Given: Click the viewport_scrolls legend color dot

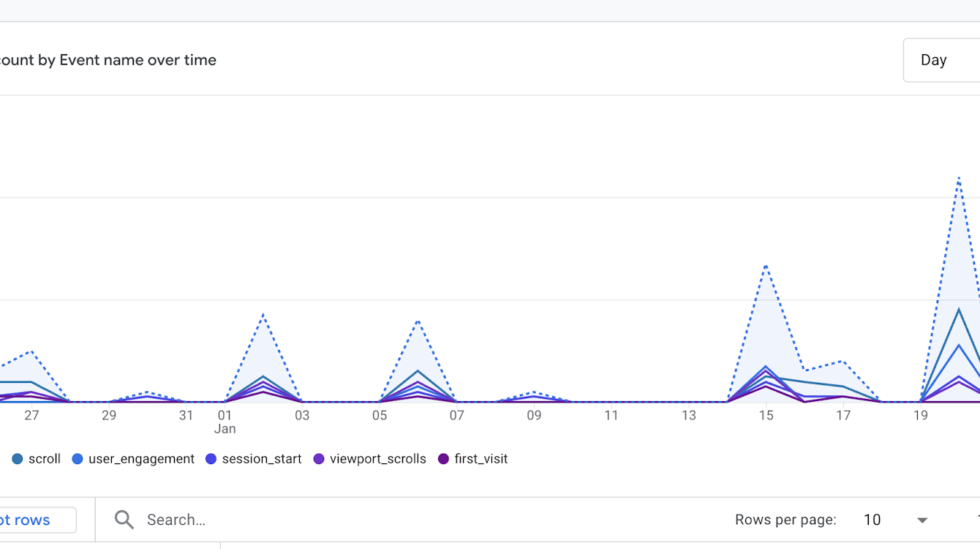Looking at the screenshot, I should (319, 459).
